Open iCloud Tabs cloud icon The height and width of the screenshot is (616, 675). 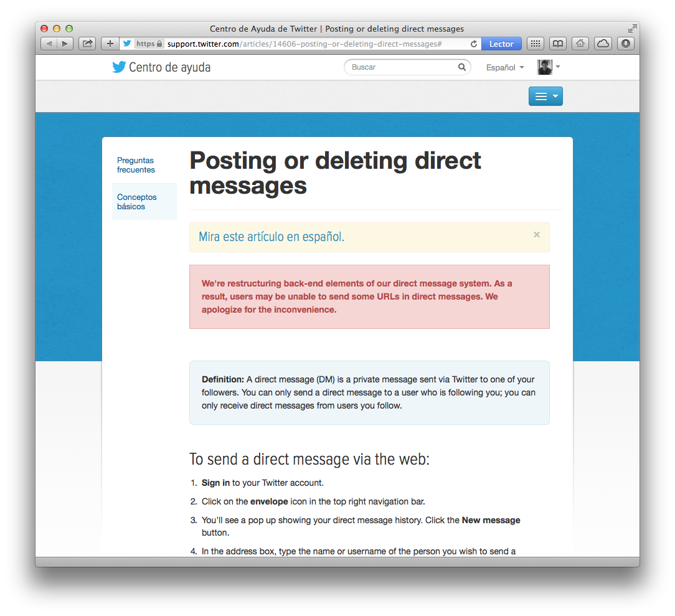(603, 44)
